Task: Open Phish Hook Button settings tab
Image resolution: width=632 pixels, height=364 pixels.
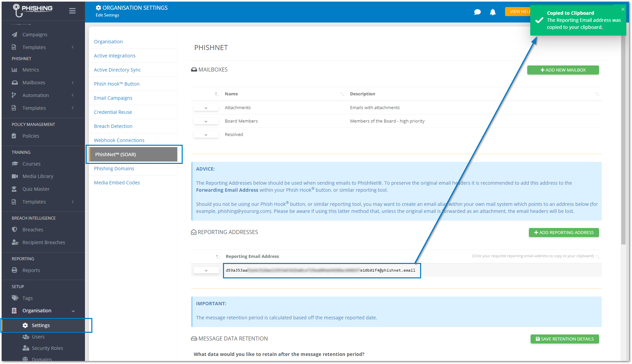Action: [117, 84]
